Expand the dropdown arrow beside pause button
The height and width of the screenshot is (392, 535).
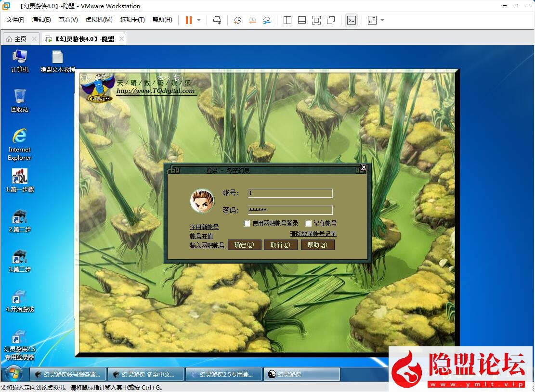click(x=199, y=20)
